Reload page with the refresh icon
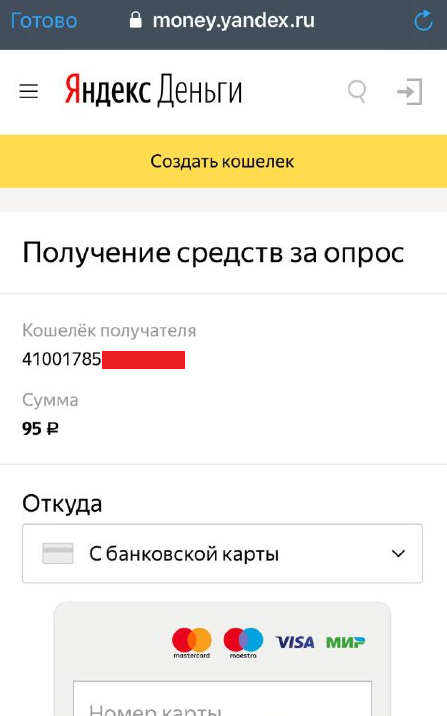 point(423,21)
